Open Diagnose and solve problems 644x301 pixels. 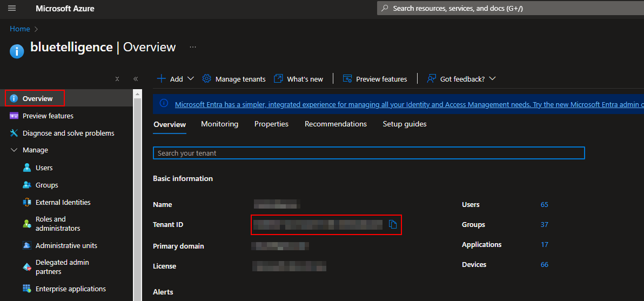pyautogui.click(x=68, y=133)
